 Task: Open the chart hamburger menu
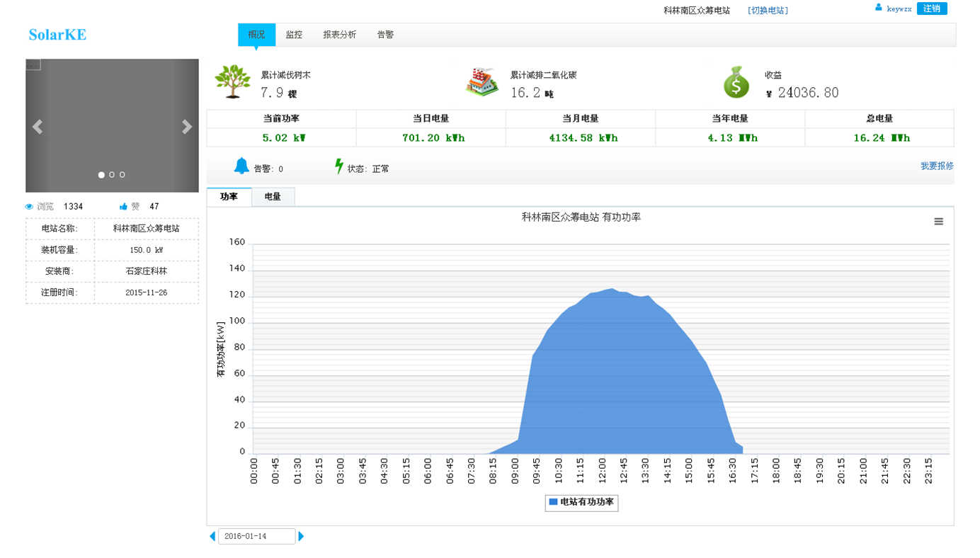(x=938, y=222)
